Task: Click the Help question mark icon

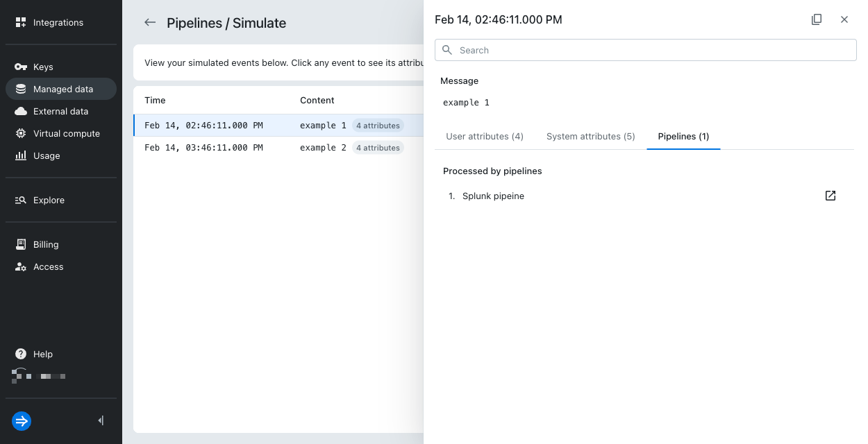Action: pyautogui.click(x=21, y=354)
